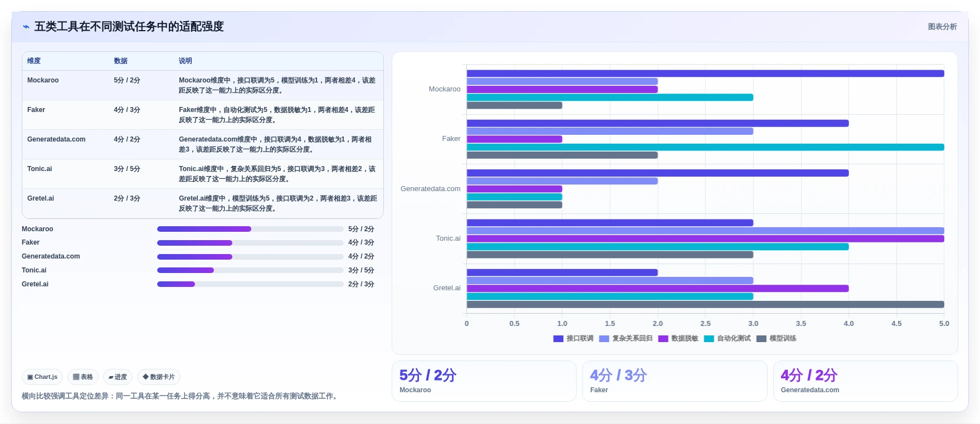This screenshot has width=980, height=424.
Task: Click the Tonic.ai y-axis label in chart
Action: pyautogui.click(x=448, y=238)
